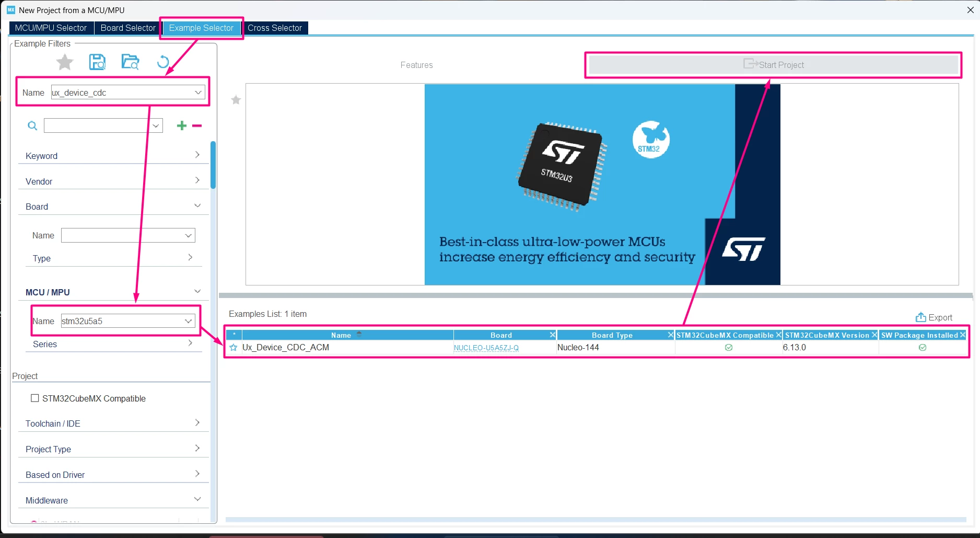Viewport: 980px width, 538px height.
Task: Remove the SW Package Installed column
Action: tap(963, 335)
